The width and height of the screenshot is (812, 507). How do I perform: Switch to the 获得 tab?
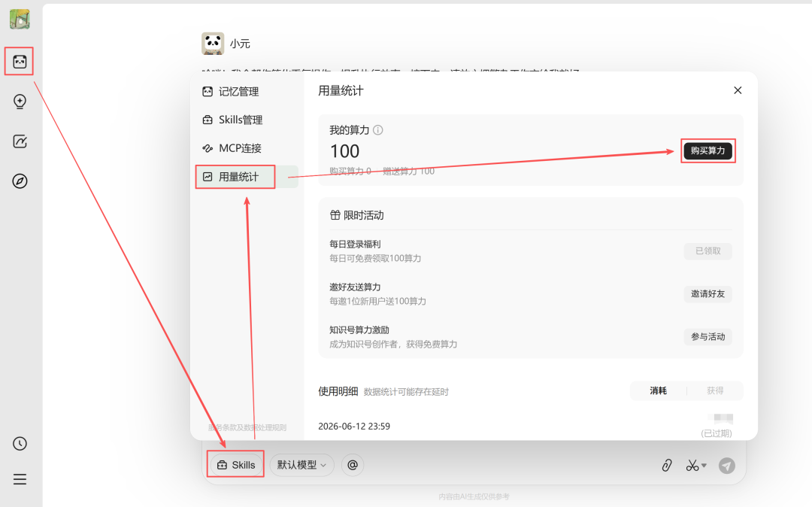coord(715,391)
